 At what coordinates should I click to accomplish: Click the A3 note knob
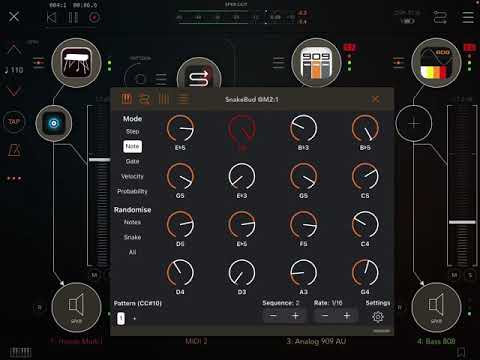[x=303, y=273]
